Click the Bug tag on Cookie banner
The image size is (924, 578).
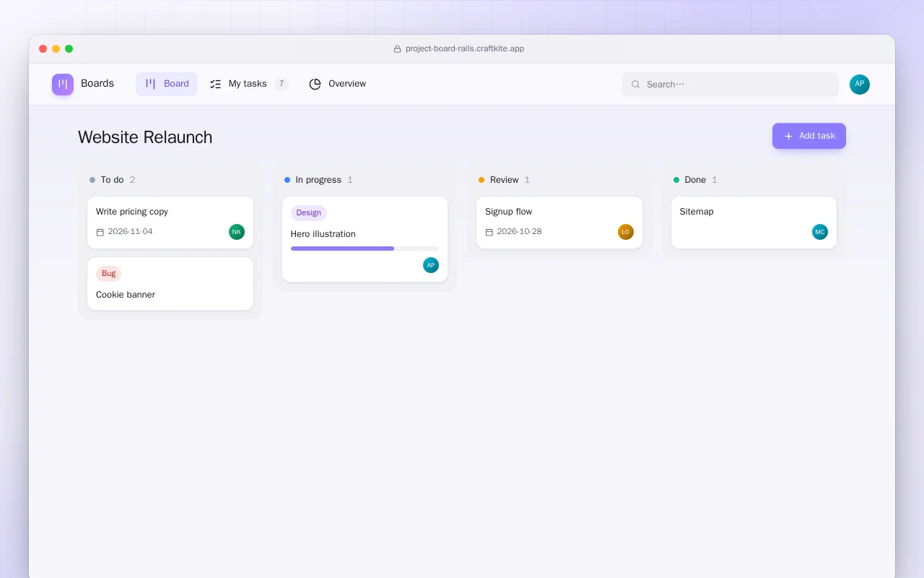coord(109,274)
